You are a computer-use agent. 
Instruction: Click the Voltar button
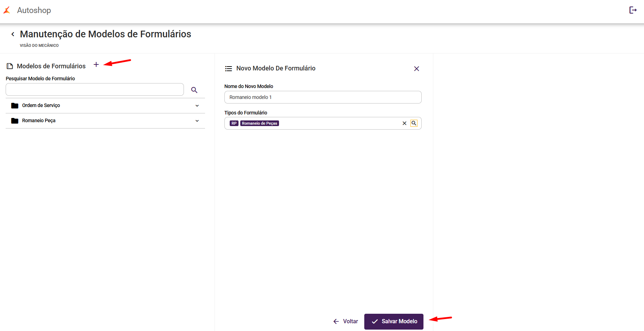click(346, 321)
